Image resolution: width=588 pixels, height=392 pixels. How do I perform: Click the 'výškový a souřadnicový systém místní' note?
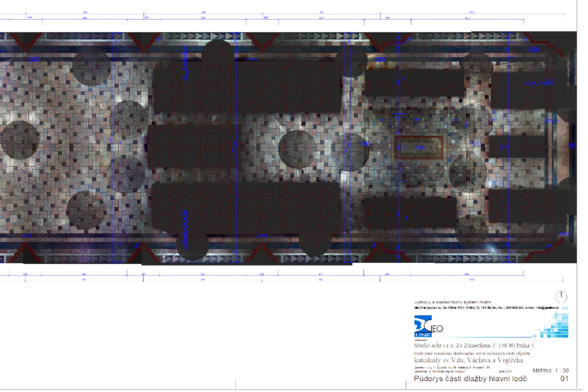tap(453, 302)
